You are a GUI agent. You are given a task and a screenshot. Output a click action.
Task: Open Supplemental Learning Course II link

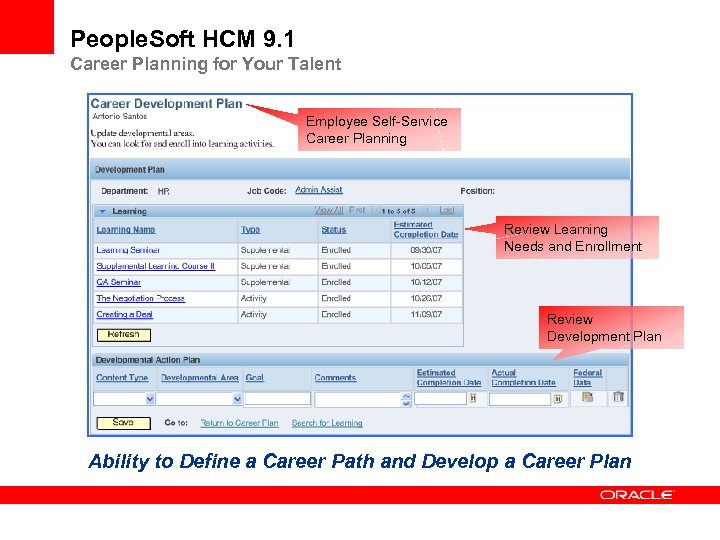[156, 266]
